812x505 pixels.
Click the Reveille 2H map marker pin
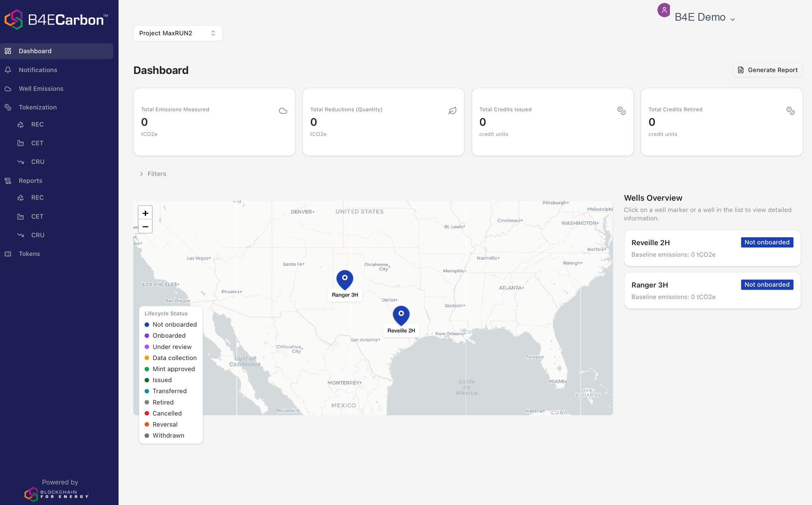pyautogui.click(x=401, y=316)
